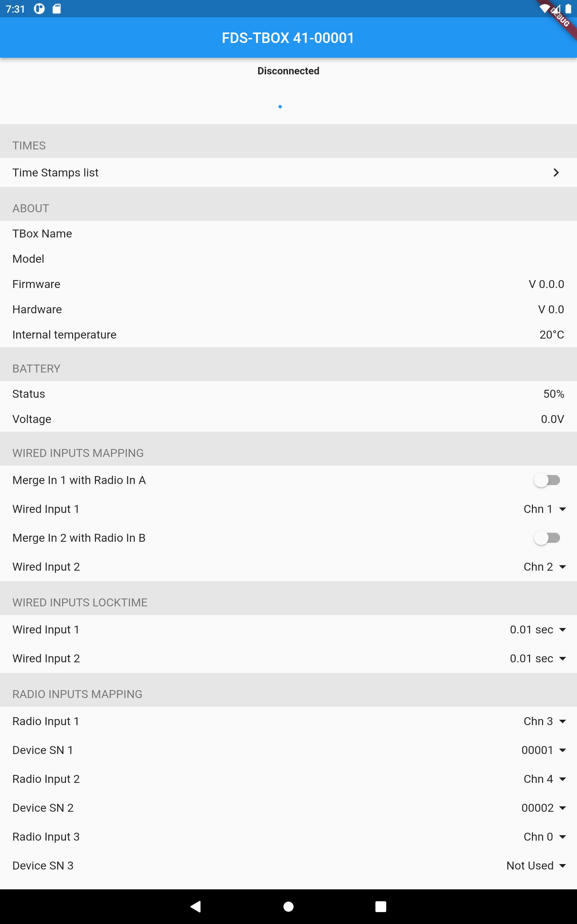Tap the blue loading indicator dot
Viewport: 577px width, 924px height.
click(x=280, y=106)
